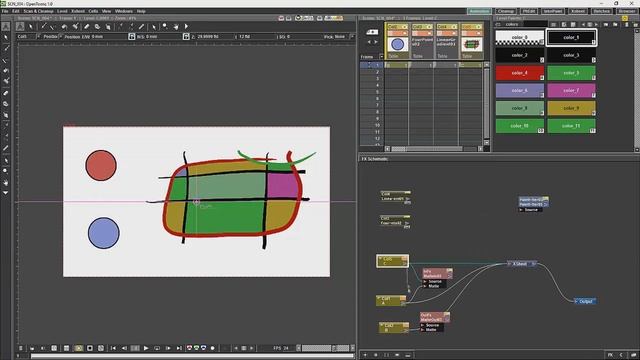
Task: Open the File menu
Action: pyautogui.click(x=5, y=11)
